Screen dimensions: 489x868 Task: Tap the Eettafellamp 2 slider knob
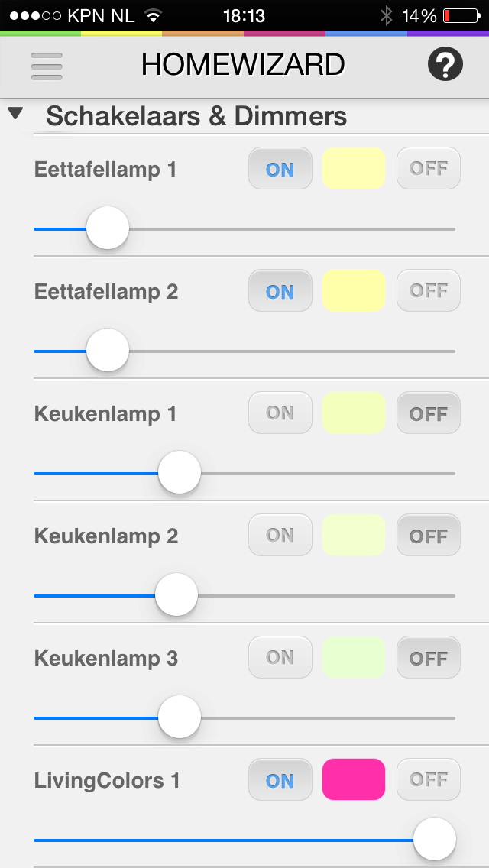pos(108,350)
